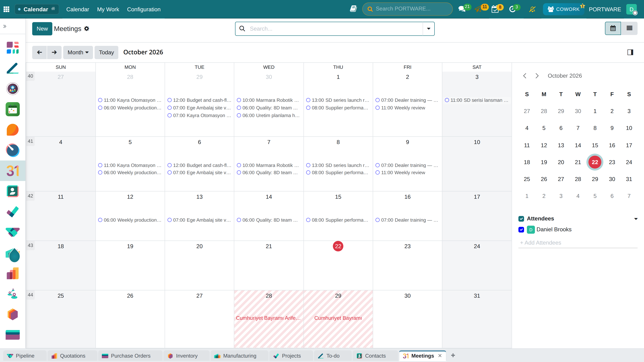Open the orange chat bubble sidebar icon
The image size is (644, 362).
point(12,130)
